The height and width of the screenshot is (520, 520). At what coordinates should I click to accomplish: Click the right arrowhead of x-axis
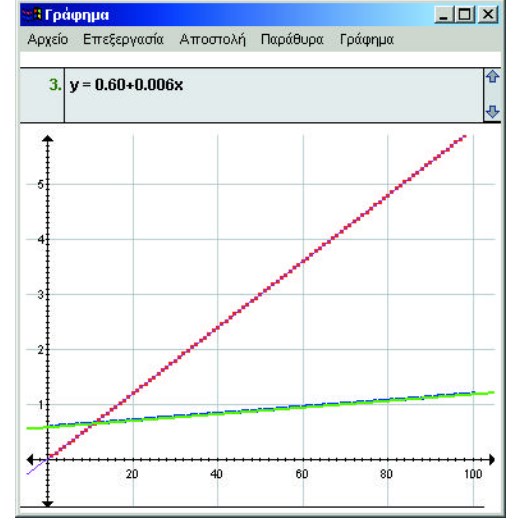[492, 460]
